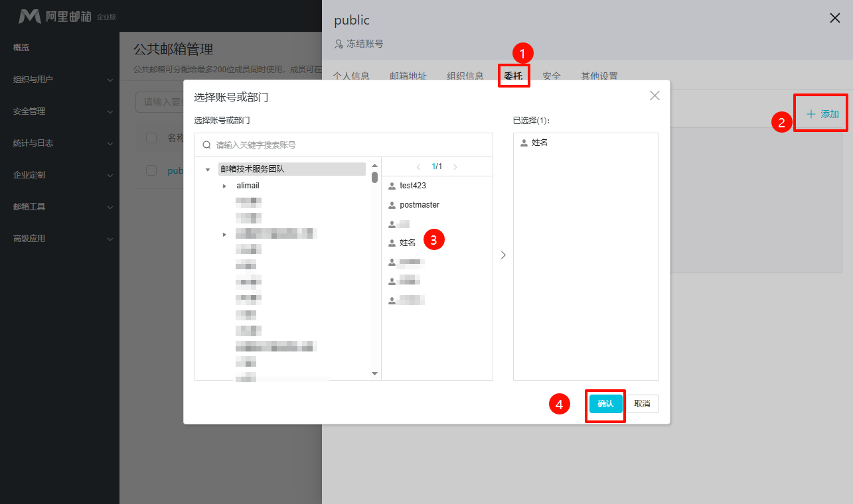Click the department tree scrollbar thumb
This screenshot has width=853, height=504.
374,177
